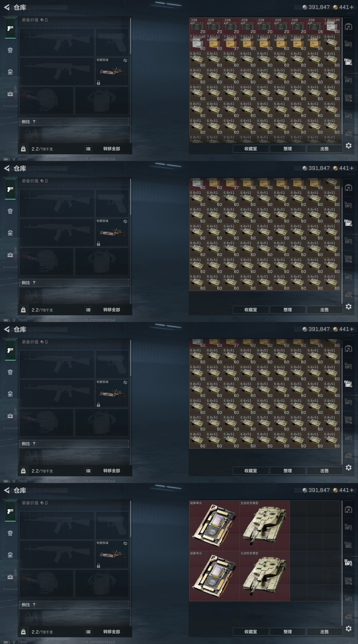Image resolution: width=358 pixels, height=644 pixels.
Task: Click 转移全部 in the screen showing 82ms latency
Action: point(112,149)
